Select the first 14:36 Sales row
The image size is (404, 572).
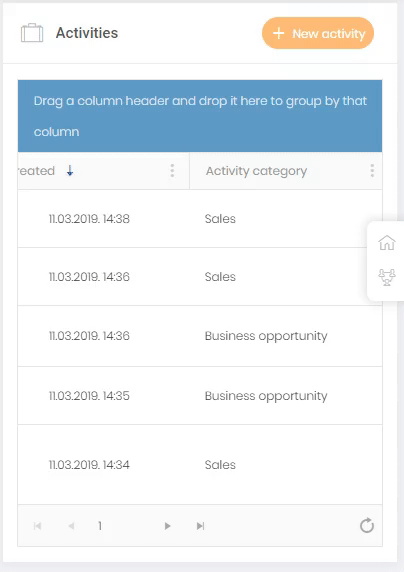click(200, 277)
